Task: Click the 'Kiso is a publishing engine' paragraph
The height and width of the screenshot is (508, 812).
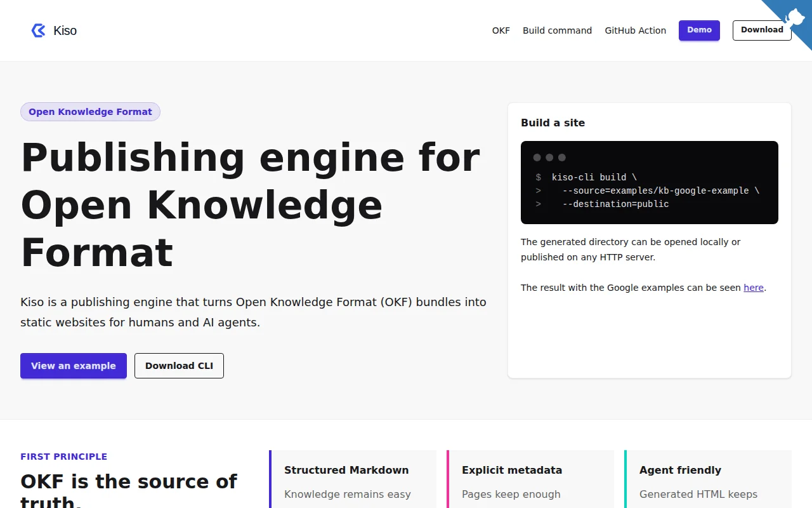Action: 253,312
